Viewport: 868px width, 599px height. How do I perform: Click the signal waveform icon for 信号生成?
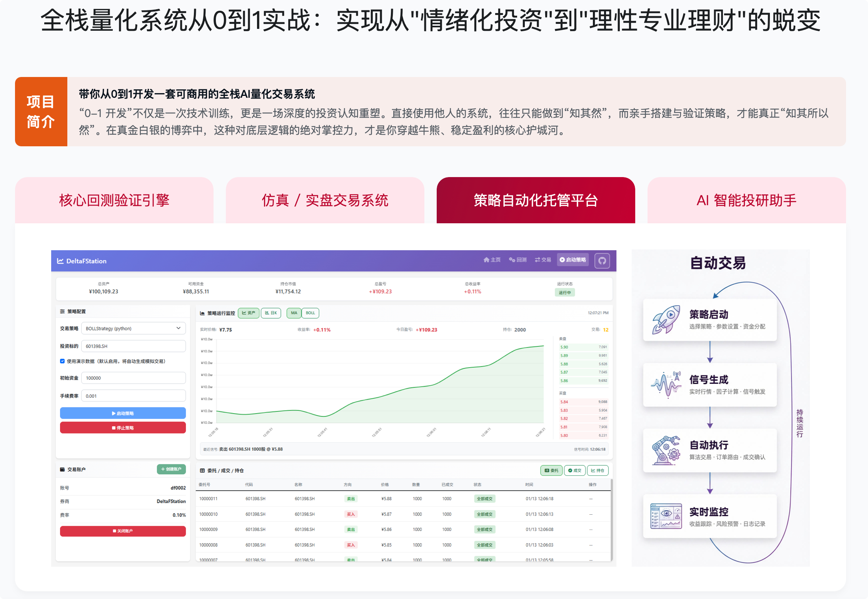tap(666, 385)
